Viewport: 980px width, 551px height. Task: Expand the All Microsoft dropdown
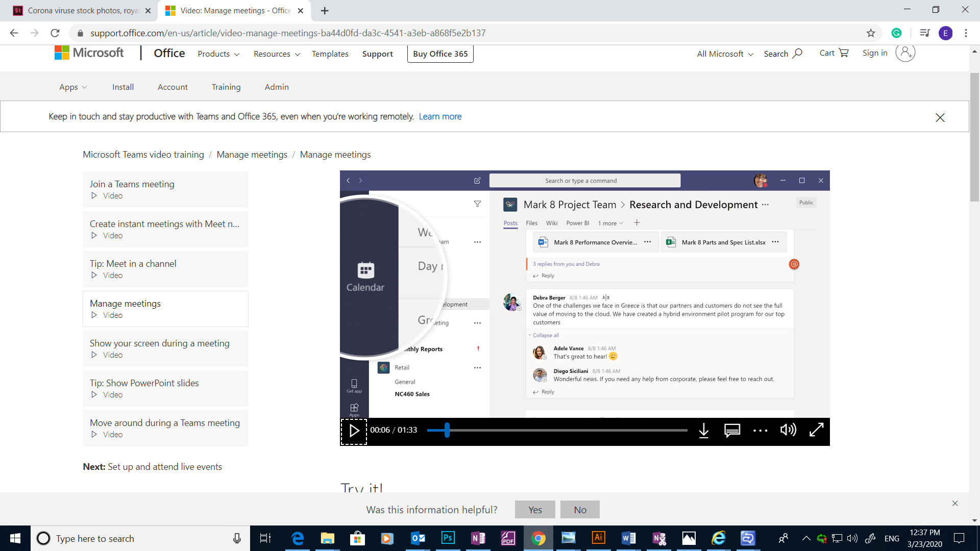point(725,54)
